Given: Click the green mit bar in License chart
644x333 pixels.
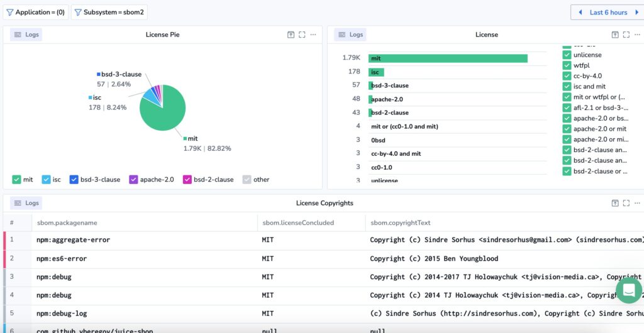Looking at the screenshot, I should click(x=448, y=58).
